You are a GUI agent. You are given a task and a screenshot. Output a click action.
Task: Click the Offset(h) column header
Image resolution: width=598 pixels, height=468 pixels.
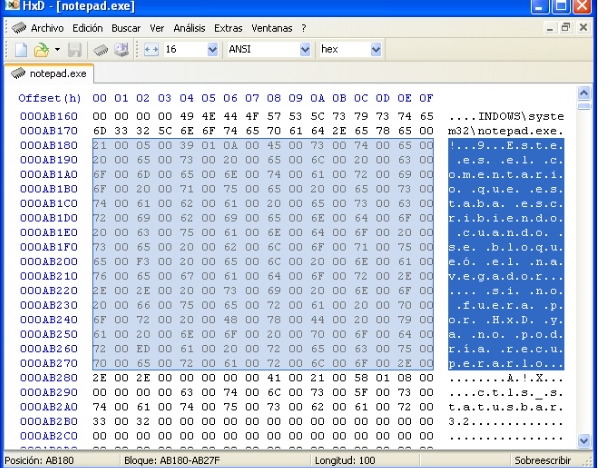pos(50,98)
